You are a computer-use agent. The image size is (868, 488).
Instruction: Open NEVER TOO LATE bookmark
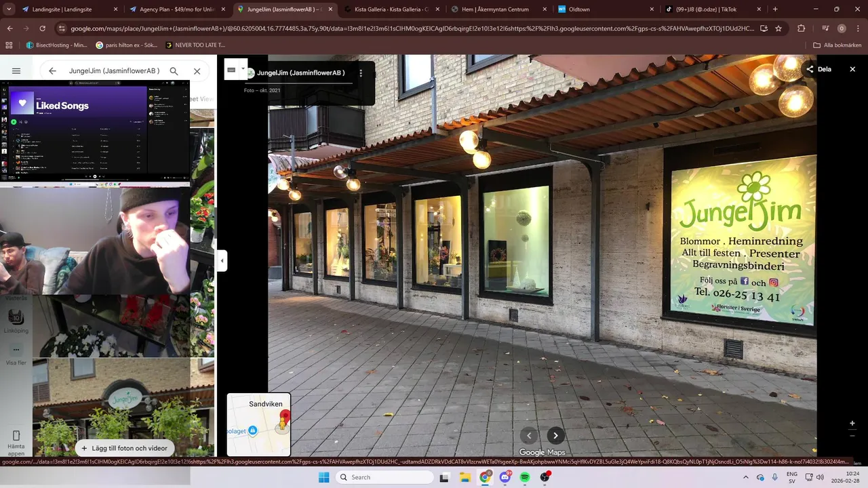click(196, 45)
